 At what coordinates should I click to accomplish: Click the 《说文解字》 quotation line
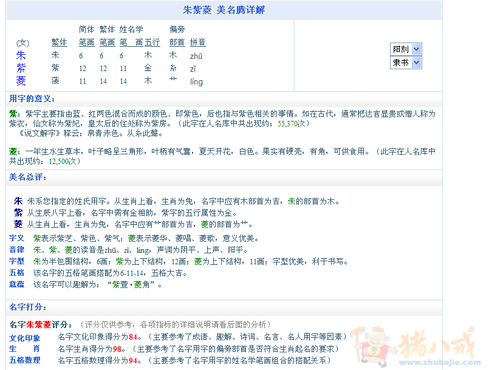pyautogui.click(x=90, y=134)
